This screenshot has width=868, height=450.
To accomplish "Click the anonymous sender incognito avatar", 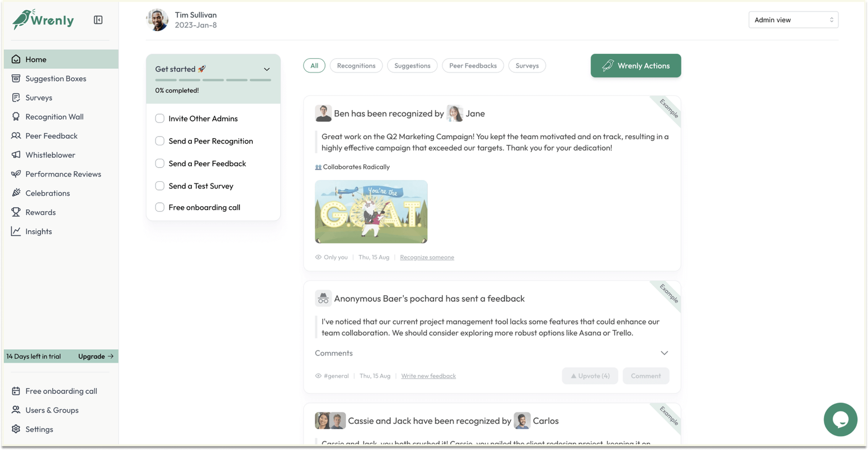I will click(x=323, y=299).
